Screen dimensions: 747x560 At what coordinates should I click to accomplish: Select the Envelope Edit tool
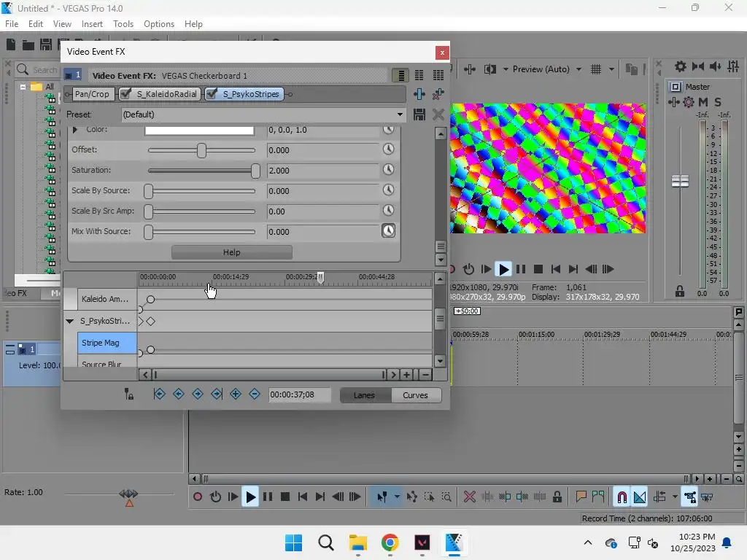pyautogui.click(x=412, y=497)
